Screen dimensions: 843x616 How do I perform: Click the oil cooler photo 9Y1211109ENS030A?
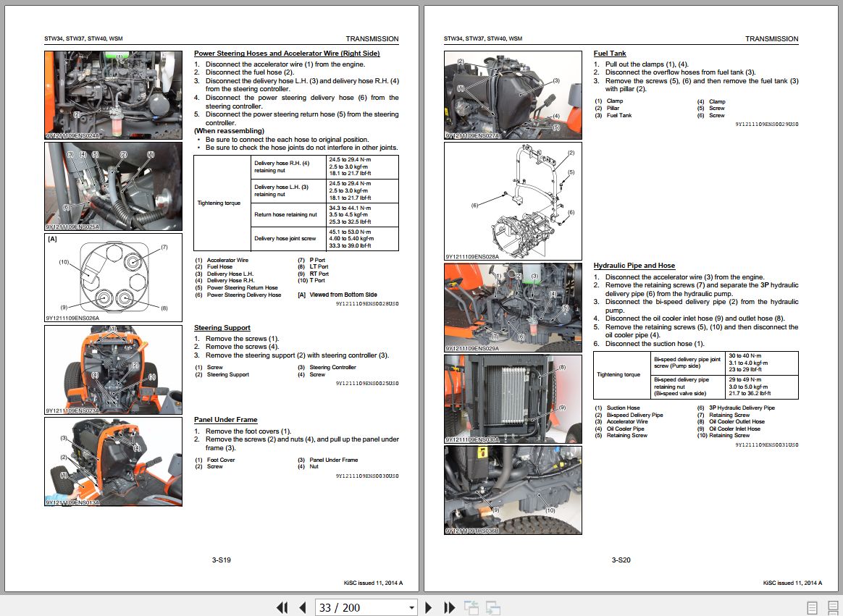tap(513, 399)
